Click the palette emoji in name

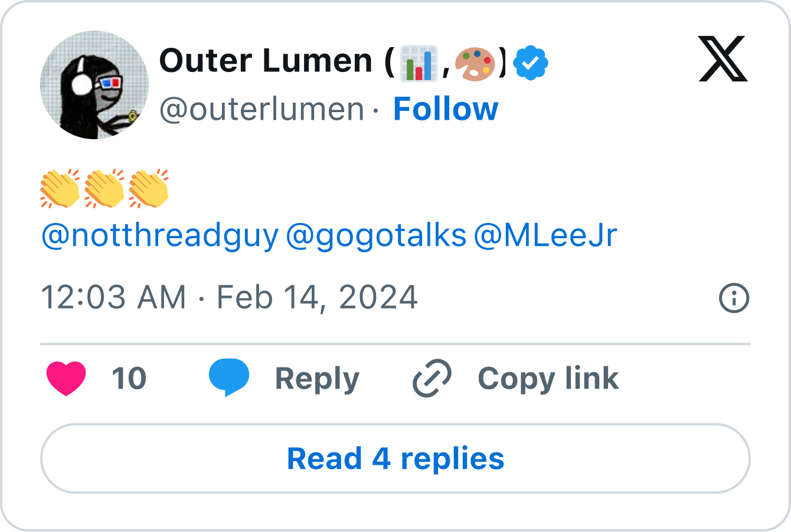(x=476, y=63)
